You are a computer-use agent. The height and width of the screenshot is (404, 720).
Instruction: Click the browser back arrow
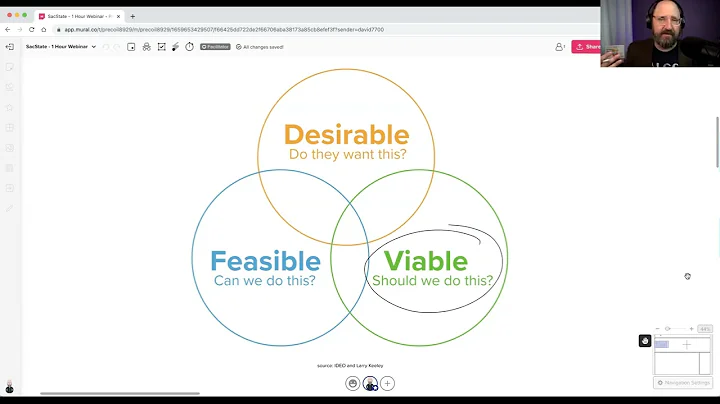(x=8, y=29)
